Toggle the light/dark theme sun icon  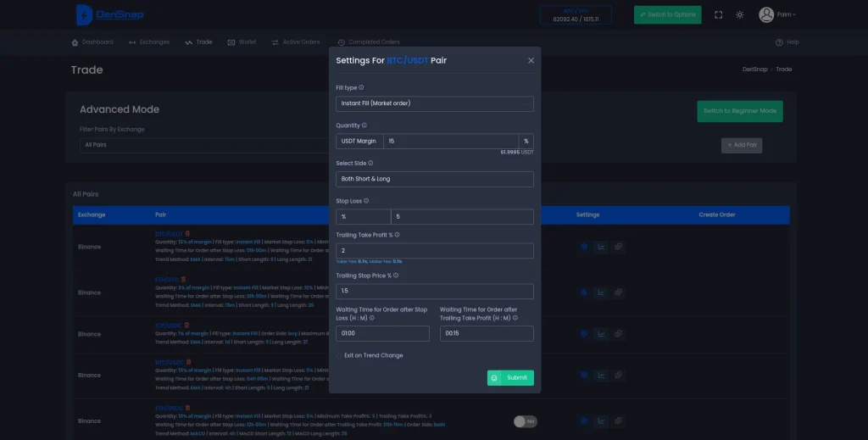[x=740, y=14]
